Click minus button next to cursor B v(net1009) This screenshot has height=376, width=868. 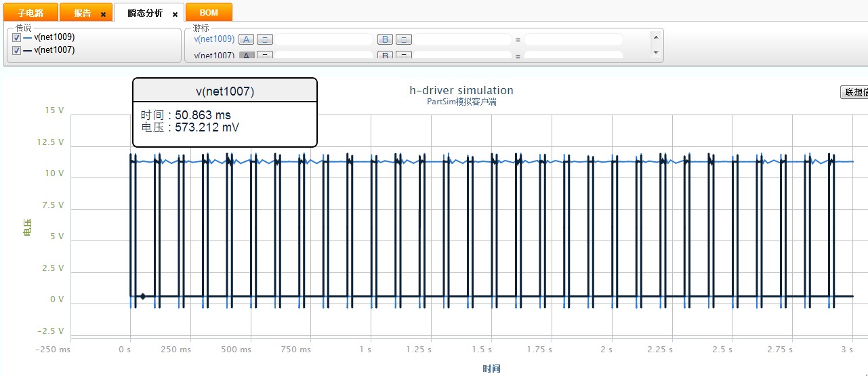click(404, 39)
